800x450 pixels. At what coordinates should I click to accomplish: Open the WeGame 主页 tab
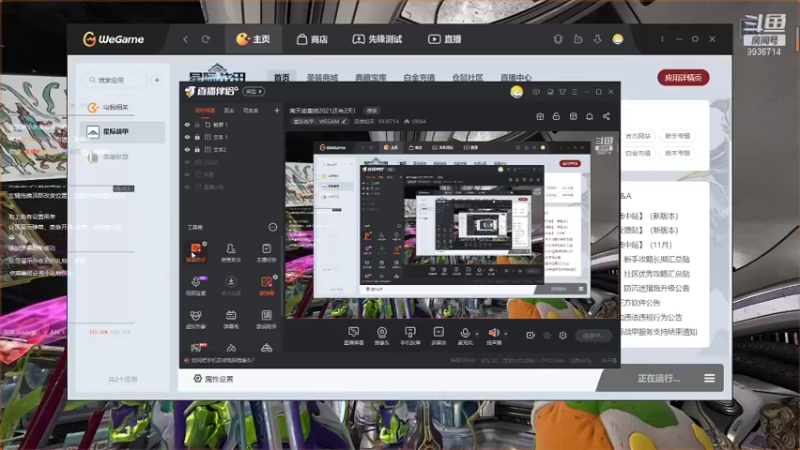point(253,39)
